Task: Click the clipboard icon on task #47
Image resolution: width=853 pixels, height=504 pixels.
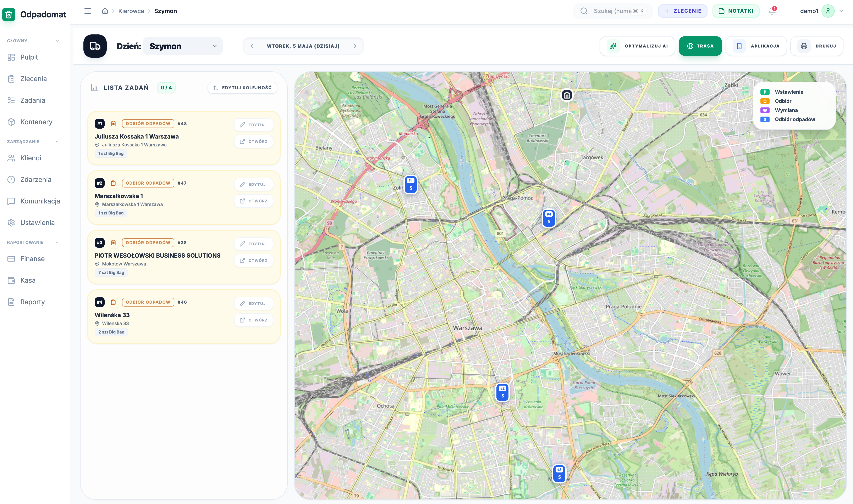Action: point(114,183)
